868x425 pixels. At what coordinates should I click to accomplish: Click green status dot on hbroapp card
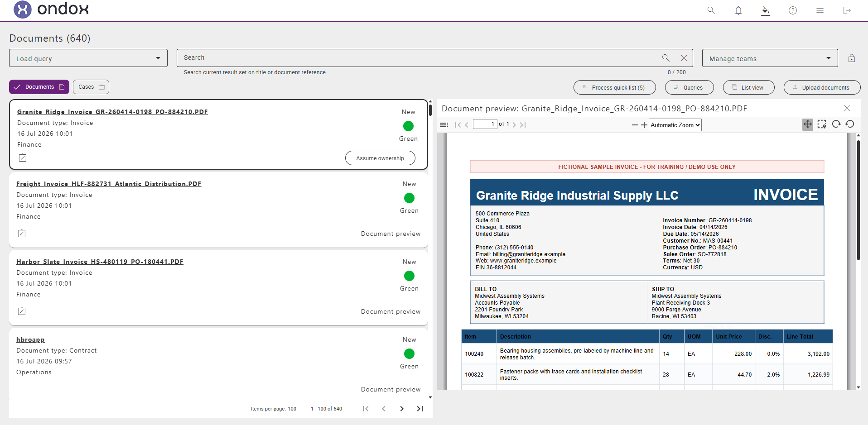tap(409, 353)
